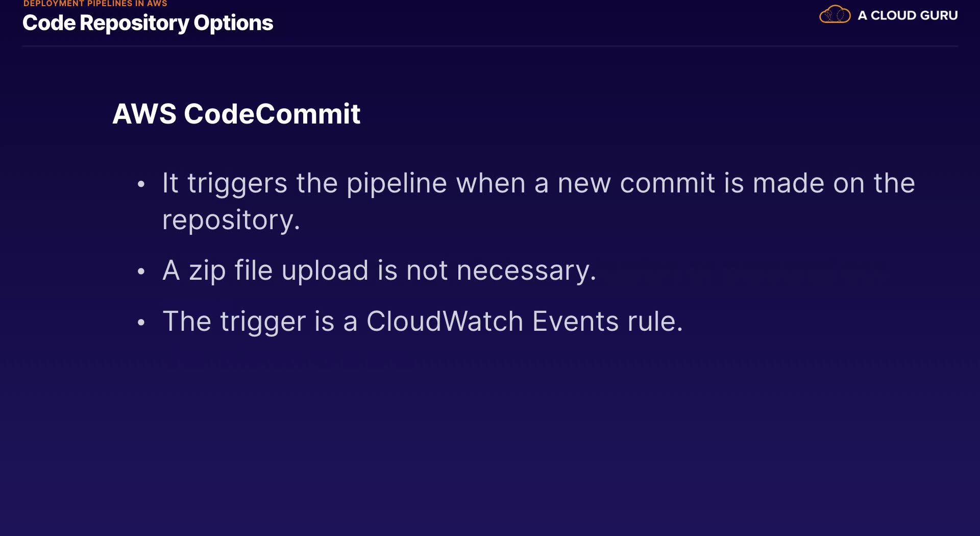Screen dimensions: 980x536
Task: Click the word "zip" in second bullet
Action: 207,271
